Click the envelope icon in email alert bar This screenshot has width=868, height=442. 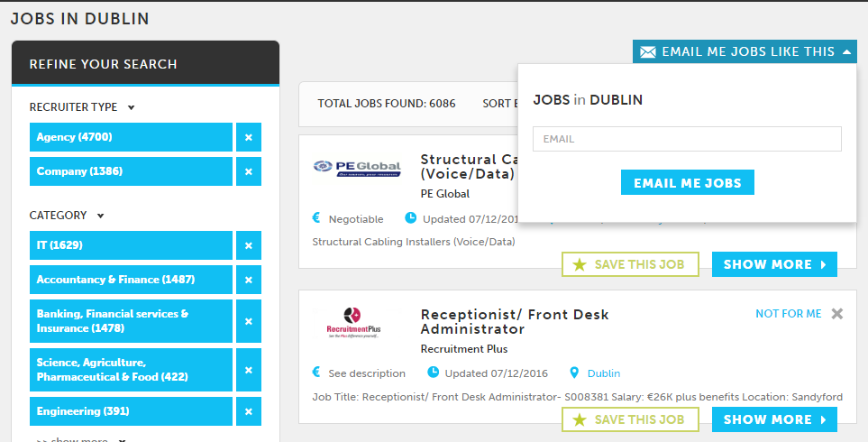[648, 52]
